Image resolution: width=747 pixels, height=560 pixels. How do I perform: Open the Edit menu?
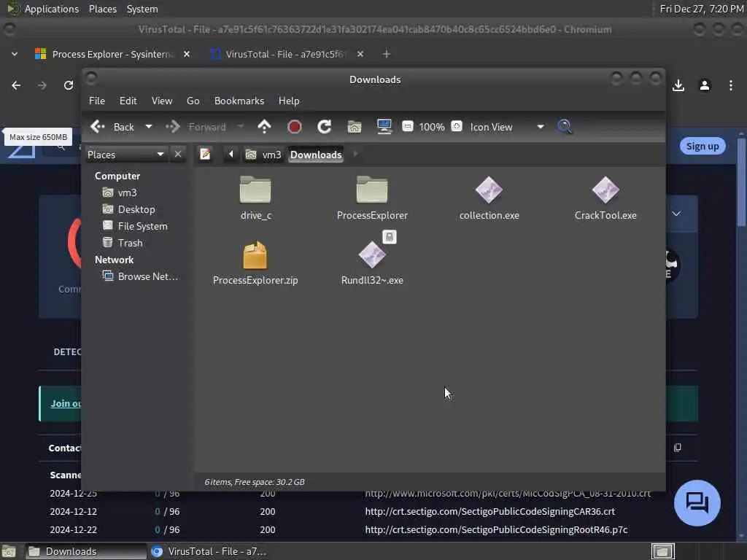click(x=128, y=101)
